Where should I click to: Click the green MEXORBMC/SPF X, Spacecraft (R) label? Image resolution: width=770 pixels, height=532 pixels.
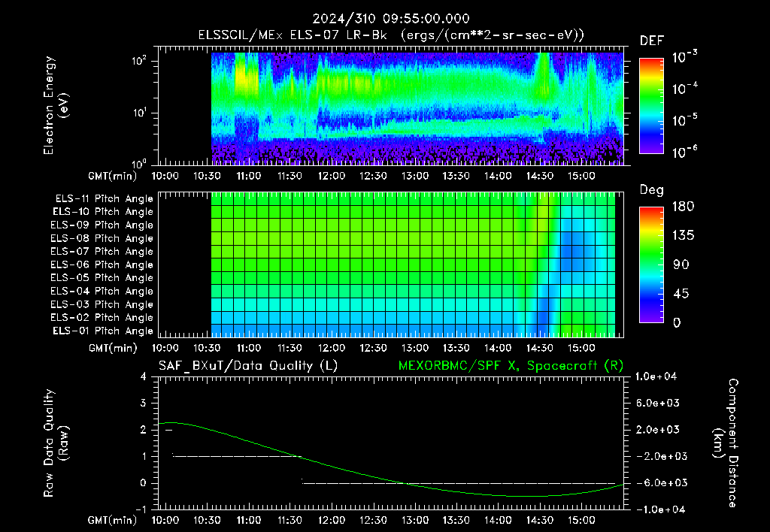pos(511,366)
